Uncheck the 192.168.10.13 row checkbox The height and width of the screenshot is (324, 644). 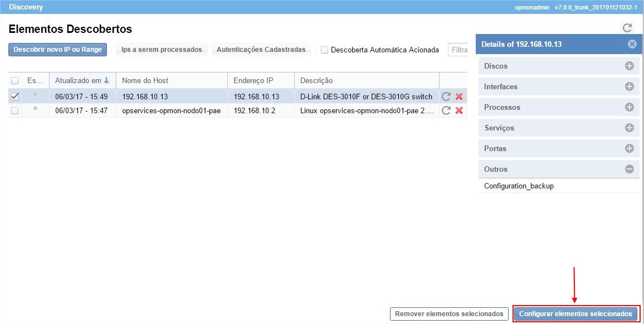[x=15, y=96]
